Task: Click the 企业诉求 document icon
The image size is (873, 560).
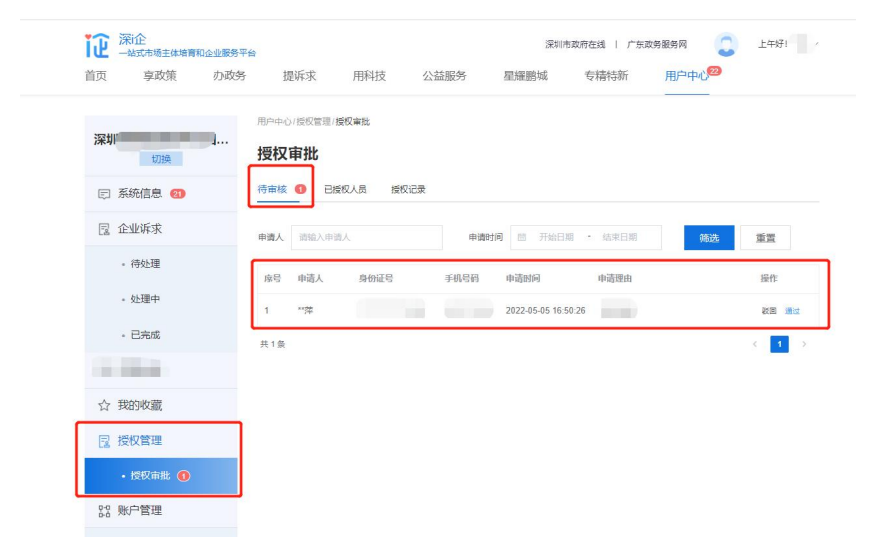Action: [x=104, y=229]
